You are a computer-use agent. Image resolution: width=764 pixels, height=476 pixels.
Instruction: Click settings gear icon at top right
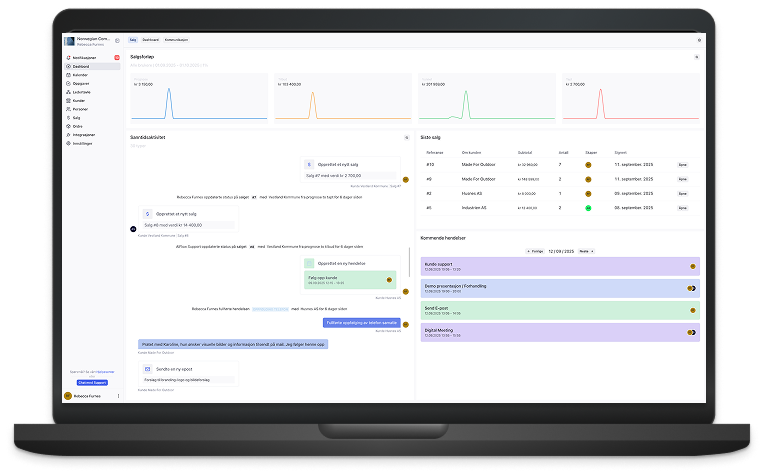point(699,40)
